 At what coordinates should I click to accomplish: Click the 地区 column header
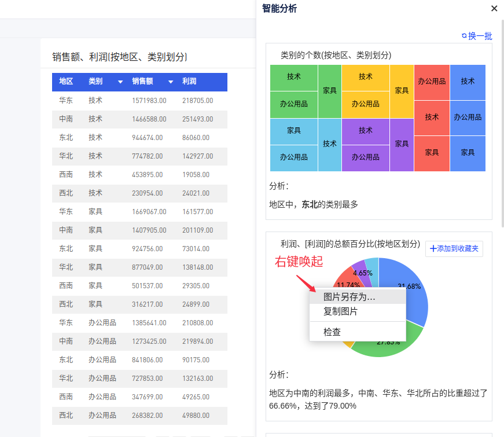pos(66,82)
